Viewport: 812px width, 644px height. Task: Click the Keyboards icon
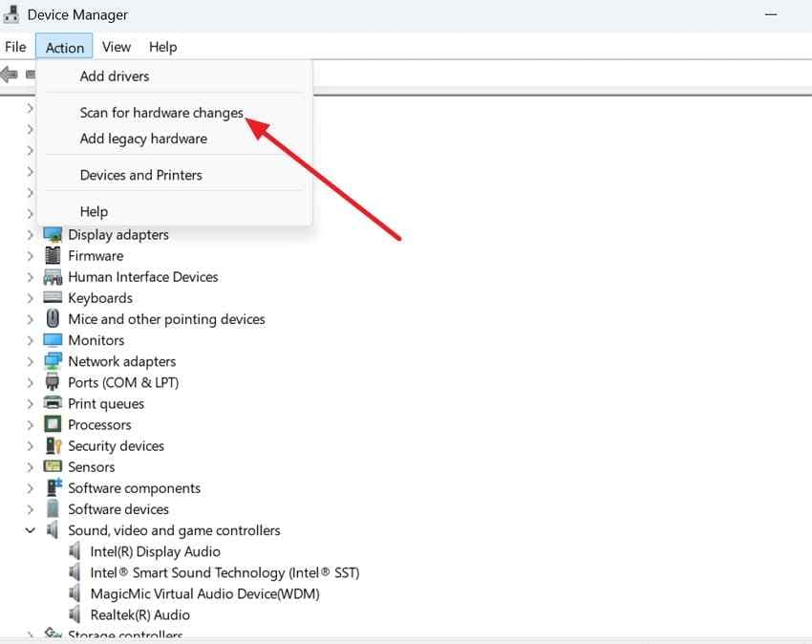pos(53,297)
